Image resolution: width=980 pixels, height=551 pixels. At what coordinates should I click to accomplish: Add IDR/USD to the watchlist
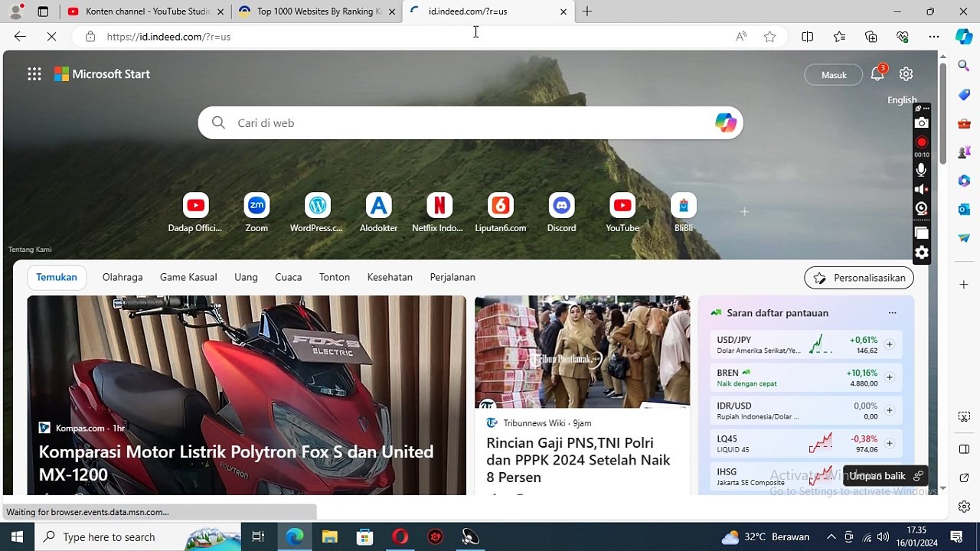click(889, 410)
